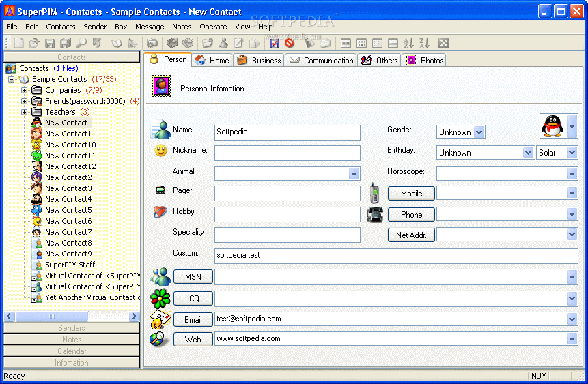588x384 pixels.
Task: Click the Personal Information portrait icon
Action: (x=161, y=86)
